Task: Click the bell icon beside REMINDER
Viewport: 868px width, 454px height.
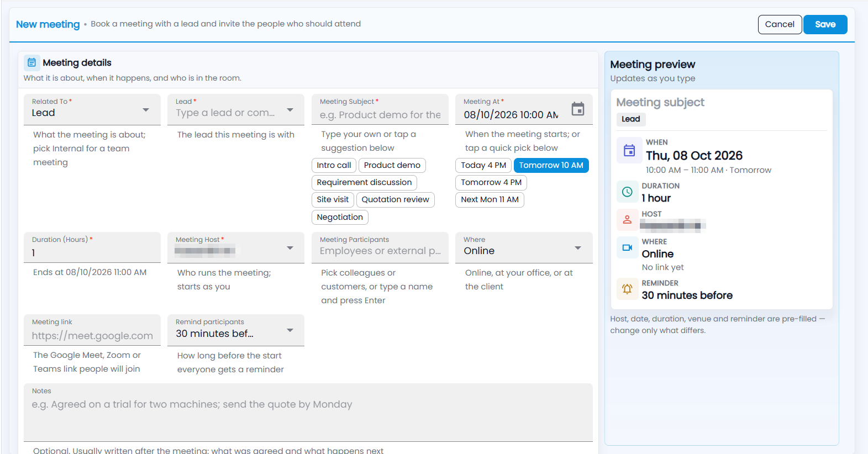Action: click(x=627, y=289)
